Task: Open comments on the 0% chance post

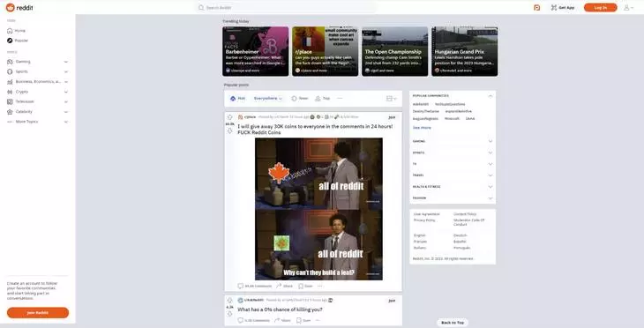Action: tap(253, 320)
